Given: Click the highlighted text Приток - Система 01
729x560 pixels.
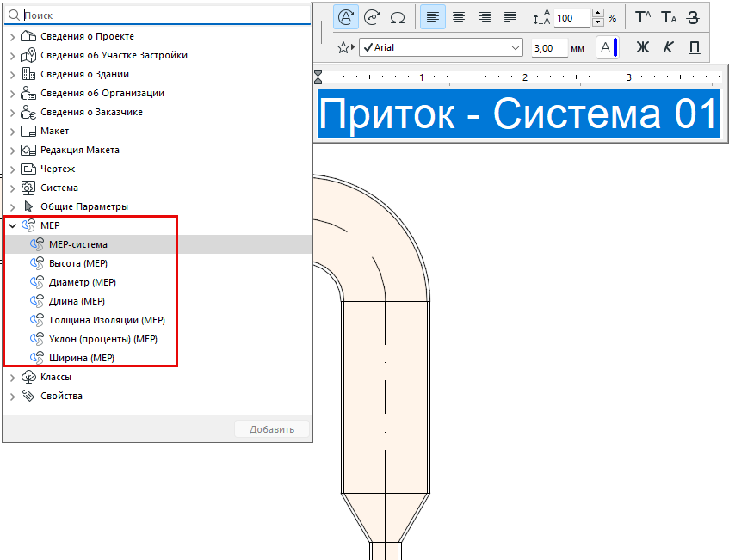Looking at the screenshot, I should (519, 114).
